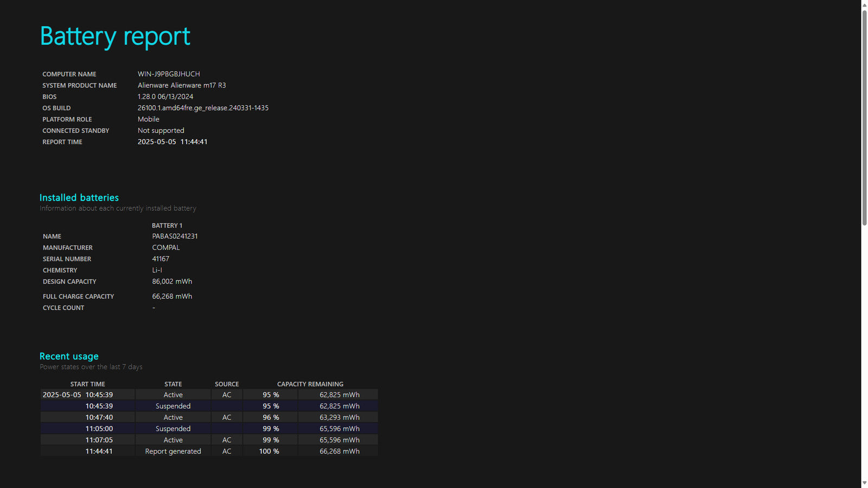Click the 10:47:40 start time row
Image resolution: width=868 pixels, height=488 pixels.
tap(99, 418)
